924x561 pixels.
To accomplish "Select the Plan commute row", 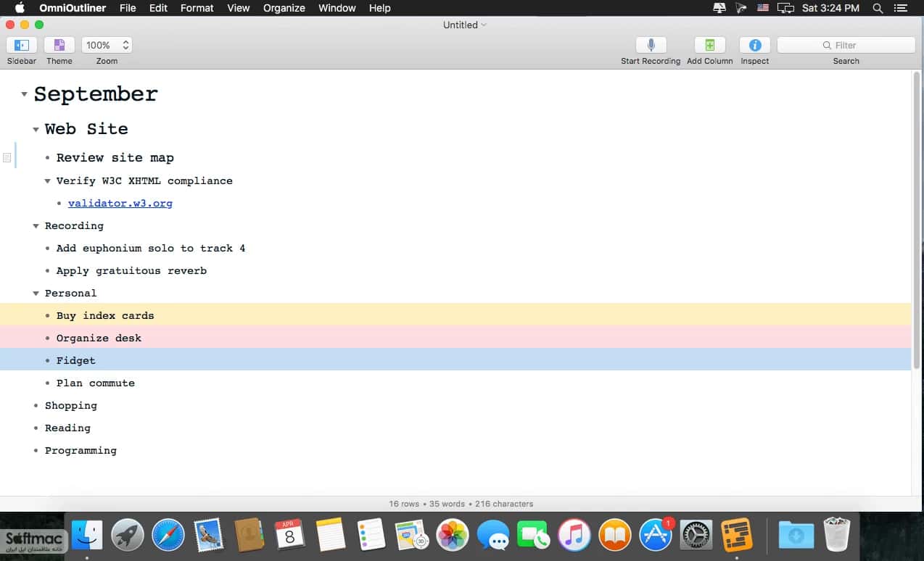I will [x=455, y=383].
